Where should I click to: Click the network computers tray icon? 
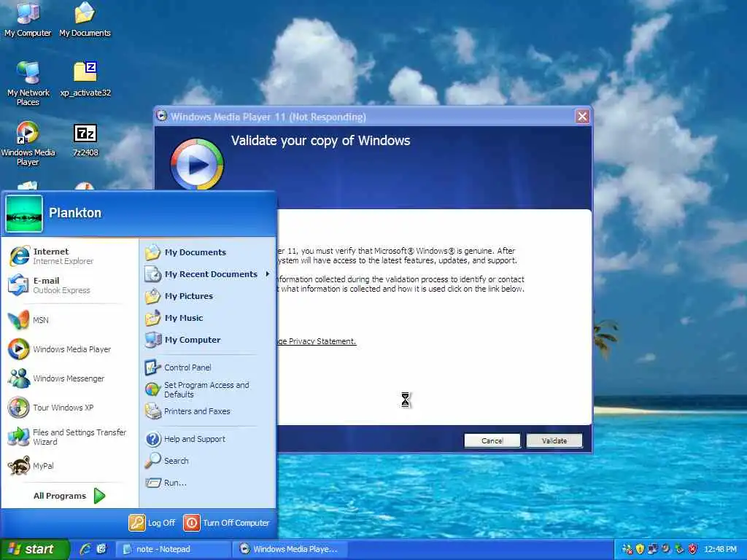[x=653, y=550]
